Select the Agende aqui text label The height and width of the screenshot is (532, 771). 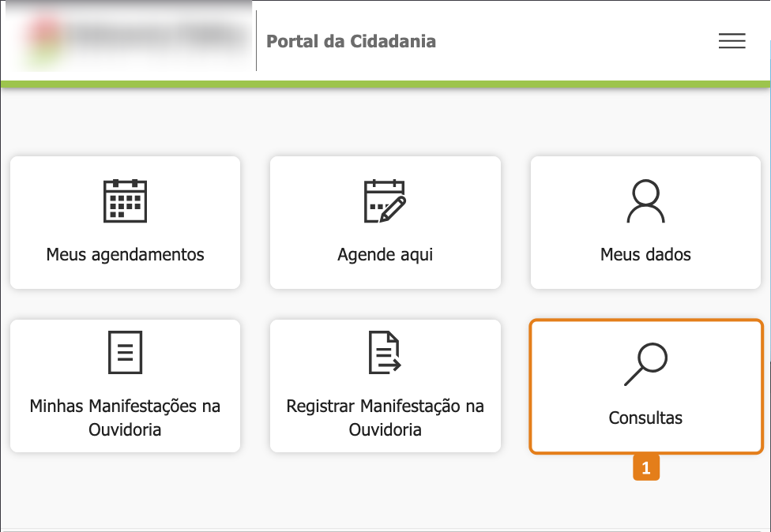pos(385,254)
